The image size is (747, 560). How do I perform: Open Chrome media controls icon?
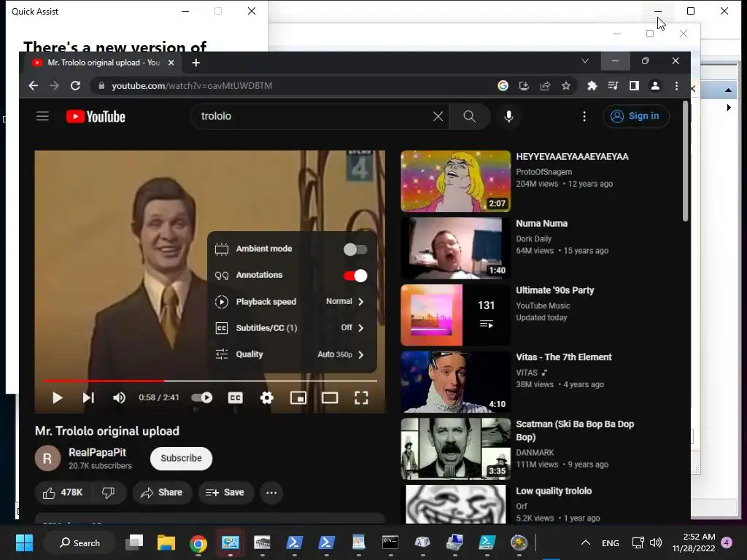[x=613, y=86]
